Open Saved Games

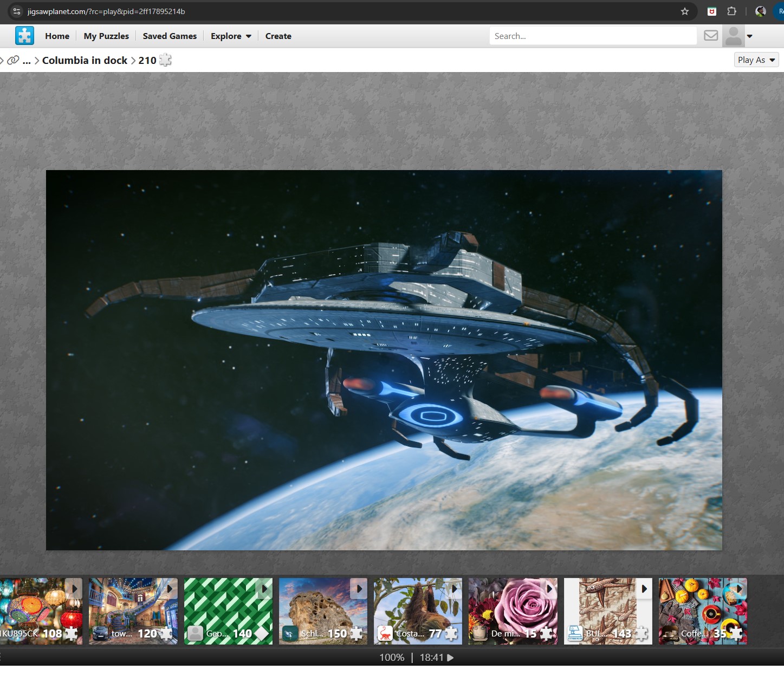click(x=170, y=36)
